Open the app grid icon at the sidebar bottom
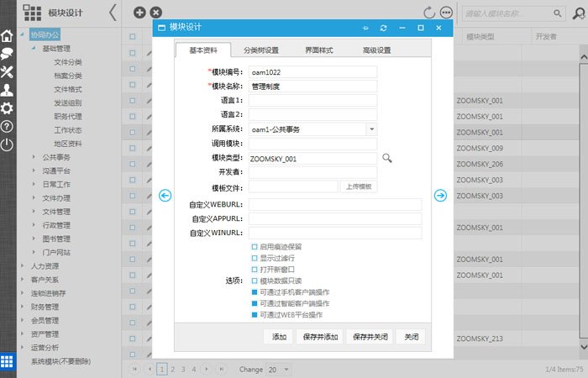The height and width of the screenshot is (378, 588). [x=7, y=361]
